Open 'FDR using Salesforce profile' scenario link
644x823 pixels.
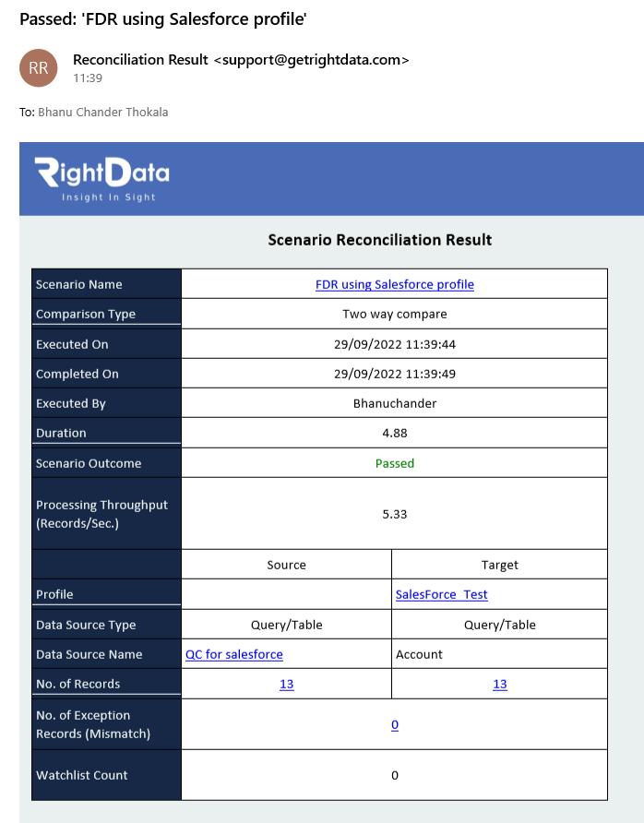coord(395,284)
